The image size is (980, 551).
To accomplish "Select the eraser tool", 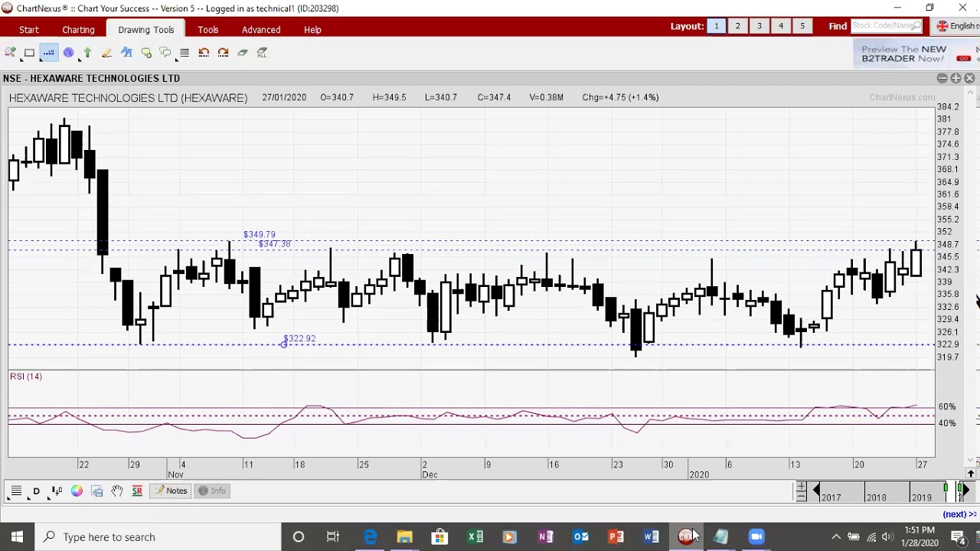I will pyautogui.click(x=243, y=53).
